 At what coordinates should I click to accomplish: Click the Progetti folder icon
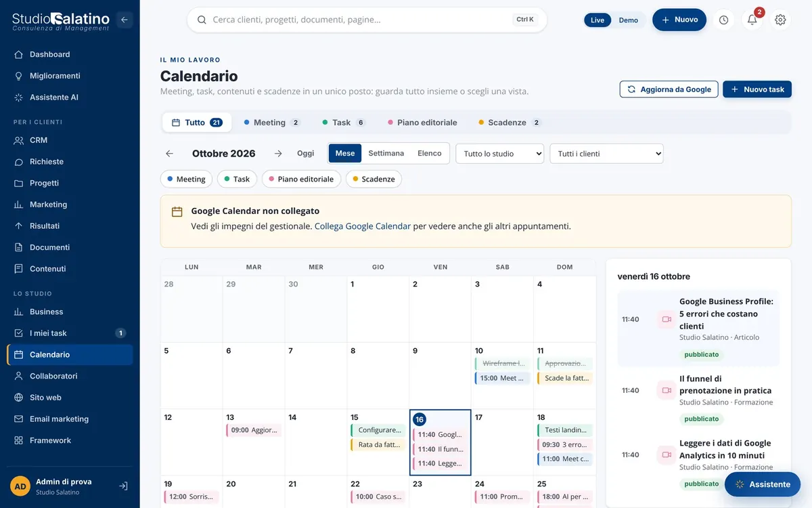18,183
